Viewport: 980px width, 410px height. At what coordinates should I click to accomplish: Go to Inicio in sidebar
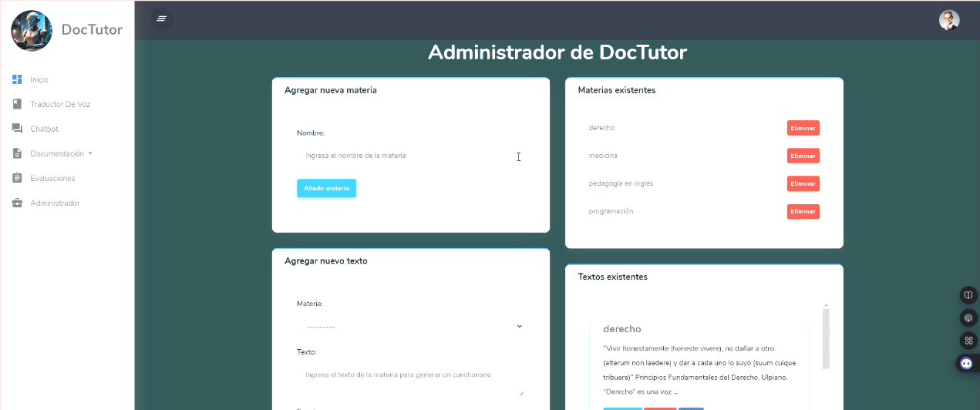coord(39,79)
